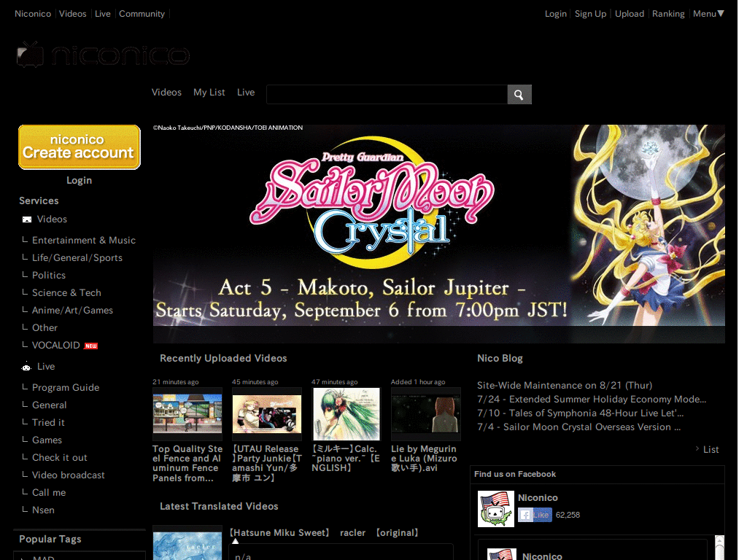This screenshot has height=560, width=747.
Task: Open Hatsune Miku Sweet racler video title
Action: coord(324,533)
